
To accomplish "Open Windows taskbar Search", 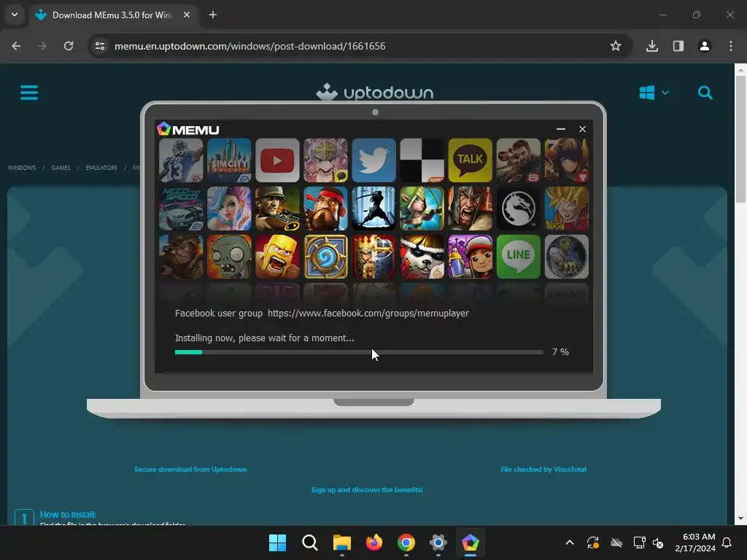I will point(309,542).
